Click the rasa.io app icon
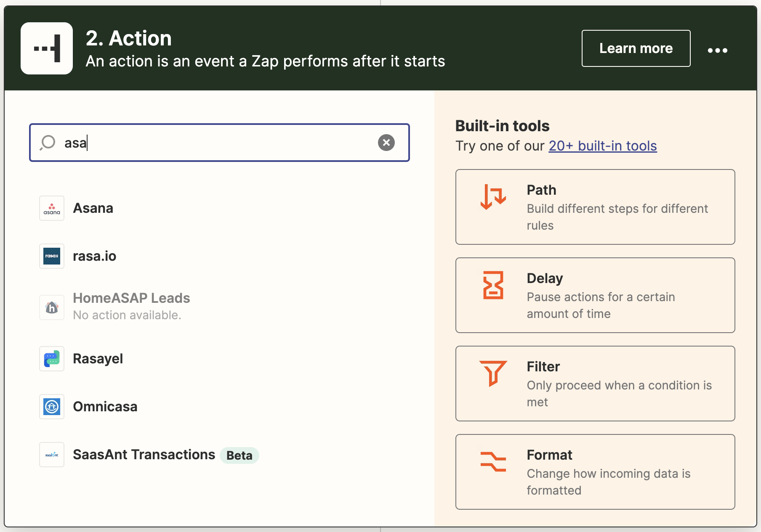The image size is (761, 532). (x=51, y=256)
